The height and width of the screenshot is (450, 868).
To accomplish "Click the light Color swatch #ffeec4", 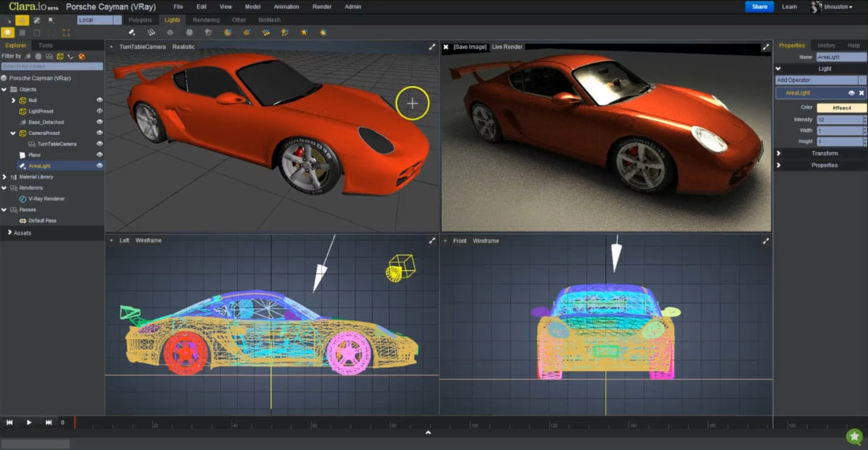I will (x=841, y=108).
